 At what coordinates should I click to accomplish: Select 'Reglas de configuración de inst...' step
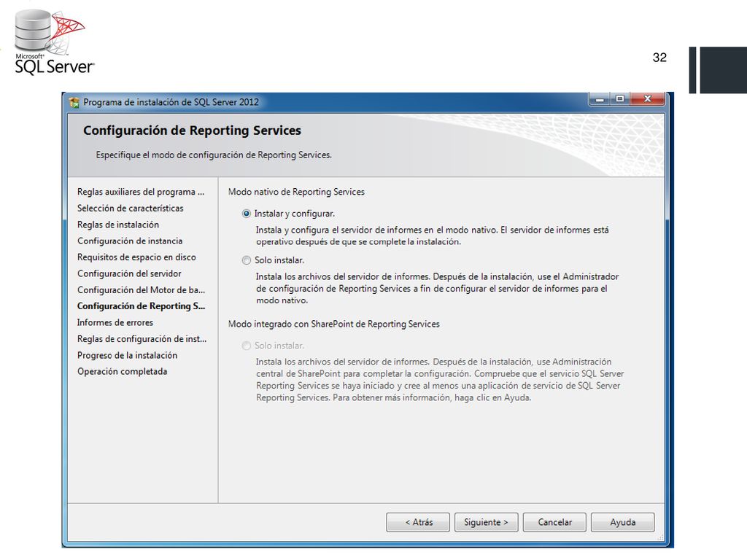(142, 339)
